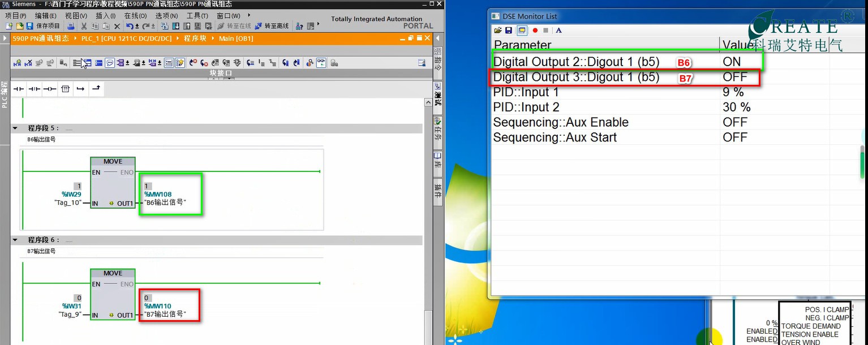Open the redo history dropdown arrow
The image size is (868, 345).
tap(153, 27)
